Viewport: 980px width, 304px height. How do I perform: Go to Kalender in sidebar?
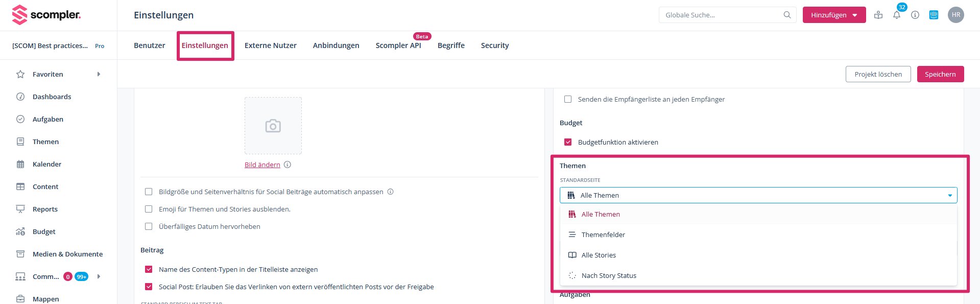click(46, 164)
